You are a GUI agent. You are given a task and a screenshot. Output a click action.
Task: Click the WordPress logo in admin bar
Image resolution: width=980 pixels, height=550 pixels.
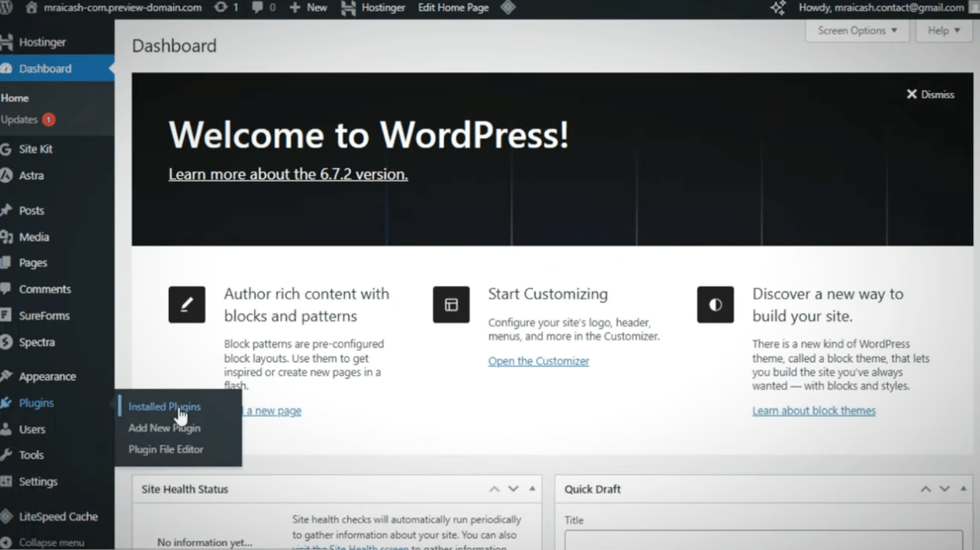point(5,8)
